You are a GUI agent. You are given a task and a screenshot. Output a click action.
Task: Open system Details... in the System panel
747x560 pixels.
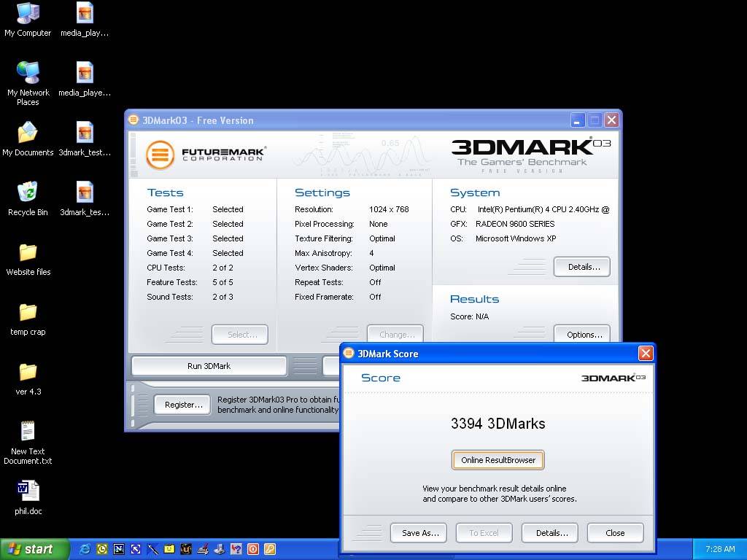(581, 267)
